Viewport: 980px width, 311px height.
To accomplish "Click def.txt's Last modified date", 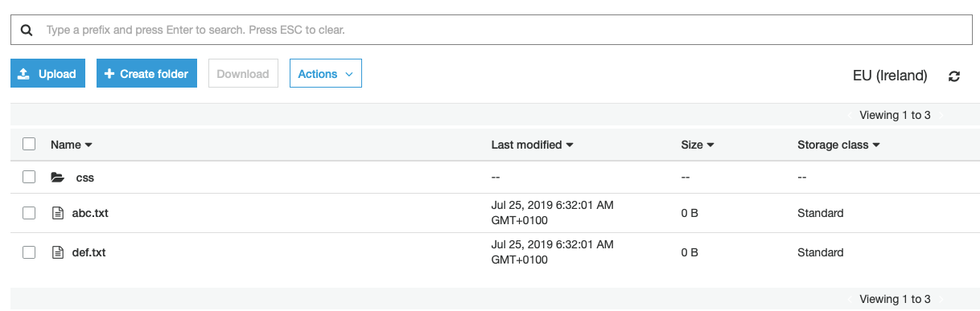I will (x=553, y=252).
